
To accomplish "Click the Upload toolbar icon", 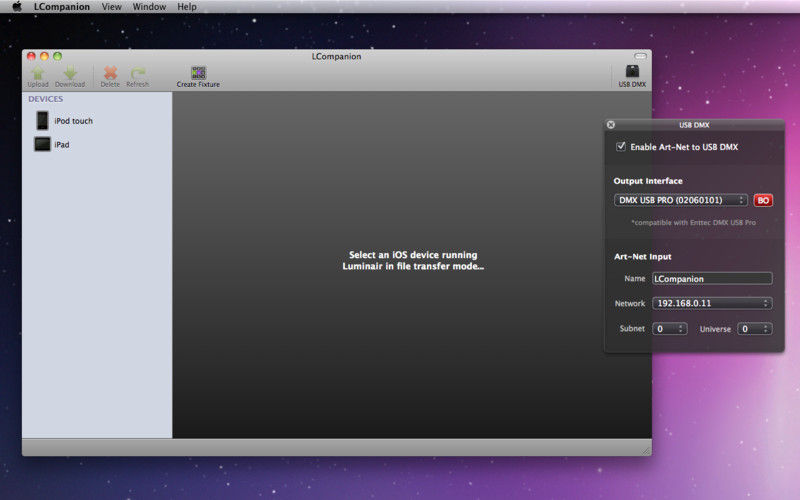I will tap(37, 74).
